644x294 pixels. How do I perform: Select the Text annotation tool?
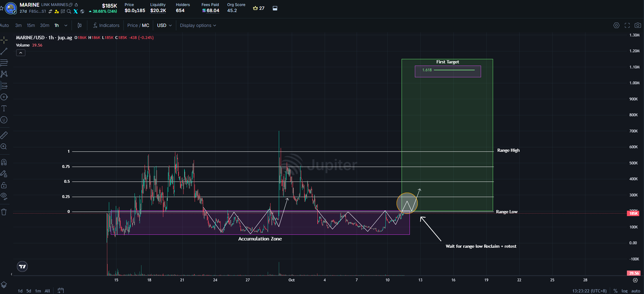coord(4,108)
